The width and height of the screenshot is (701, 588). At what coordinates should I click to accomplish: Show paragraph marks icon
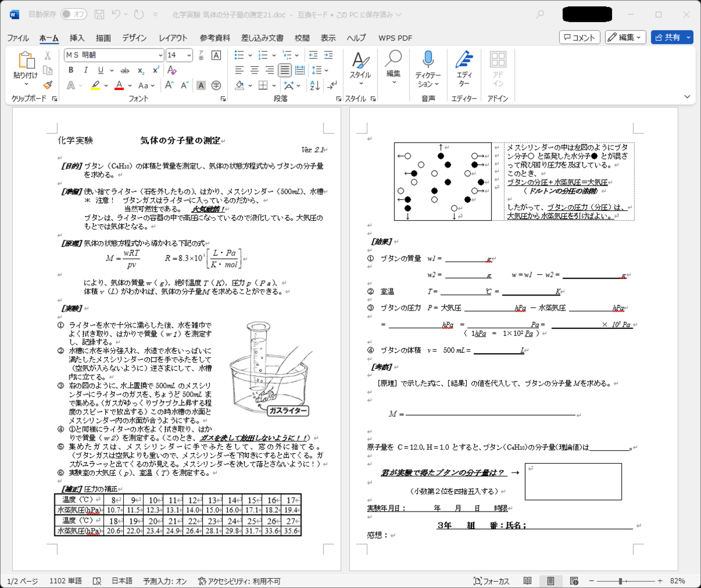[x=332, y=85]
